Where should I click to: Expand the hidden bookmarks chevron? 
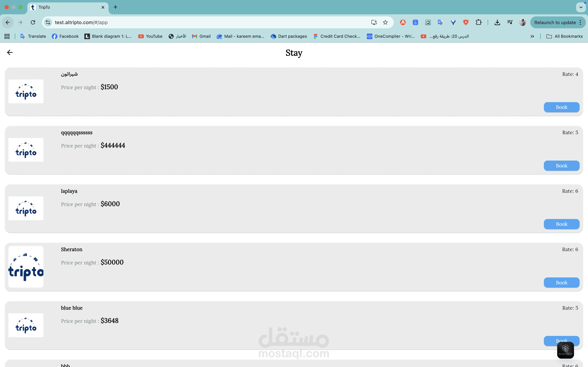[532, 36]
